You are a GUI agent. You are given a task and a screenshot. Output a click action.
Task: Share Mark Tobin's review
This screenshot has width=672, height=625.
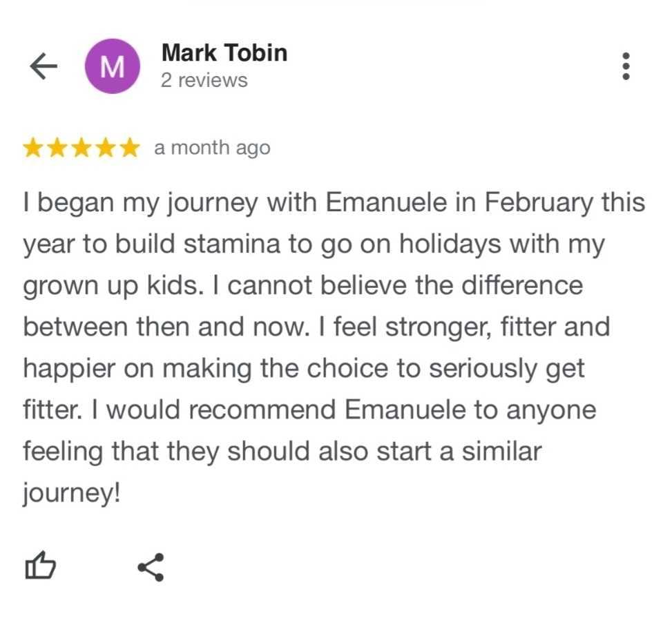(151, 567)
